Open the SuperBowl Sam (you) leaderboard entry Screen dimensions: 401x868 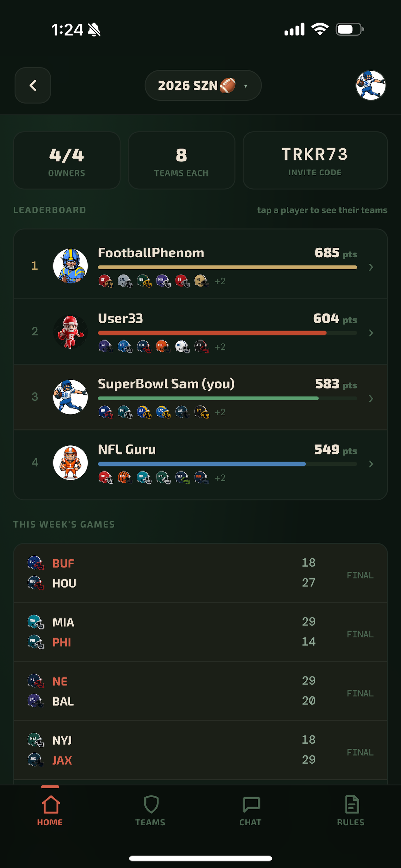pos(200,397)
